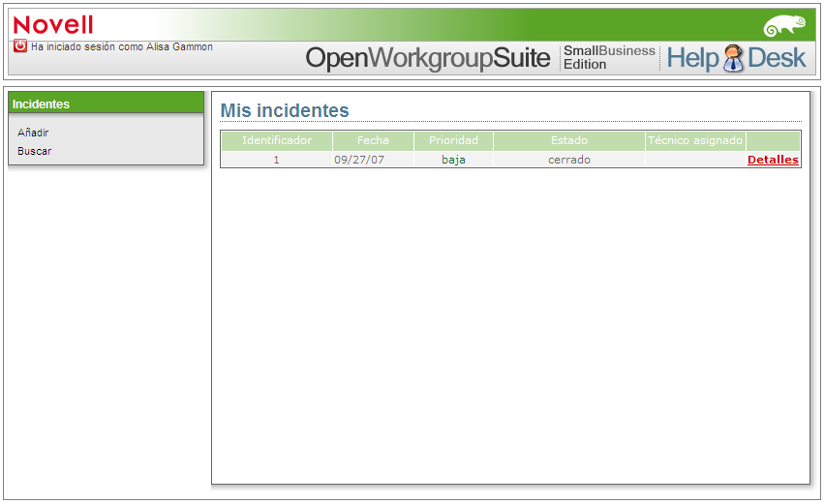Click the Identificador column header
Image resolution: width=825 pixels, height=504 pixels.
(277, 141)
